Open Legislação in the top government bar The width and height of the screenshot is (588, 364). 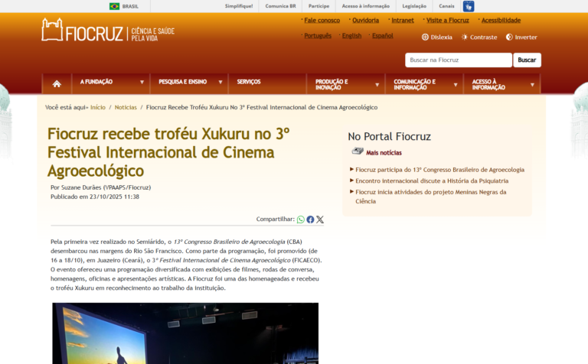(414, 6)
